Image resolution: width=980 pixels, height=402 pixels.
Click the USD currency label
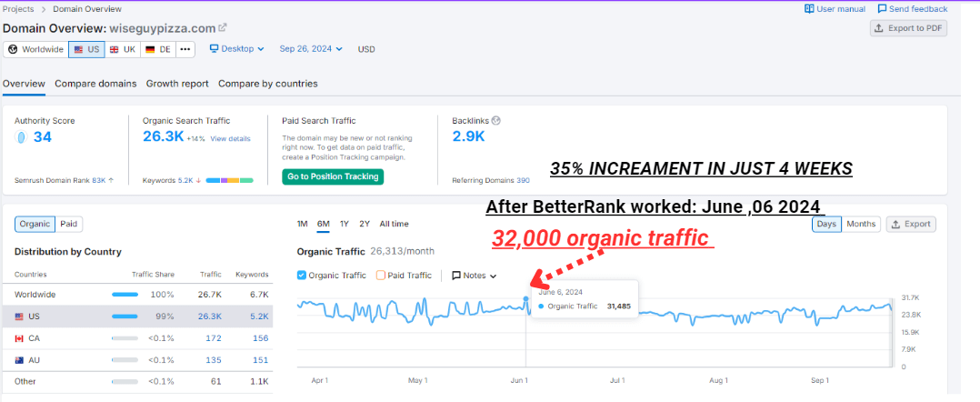click(366, 49)
